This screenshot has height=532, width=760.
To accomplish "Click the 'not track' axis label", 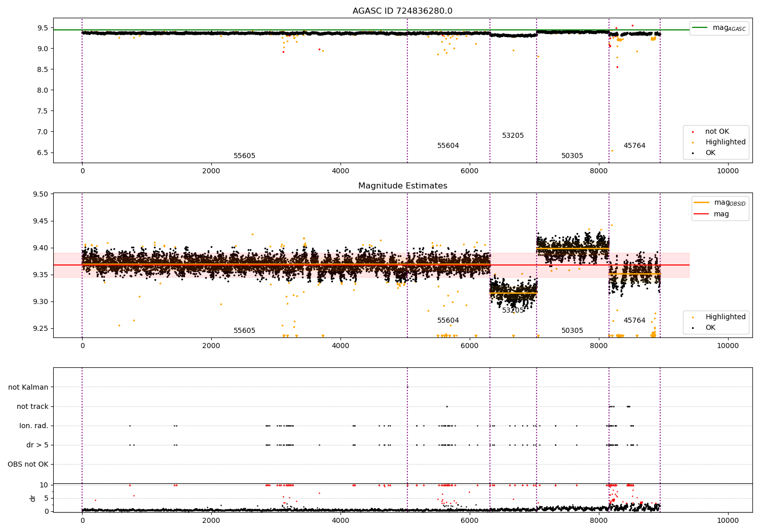I will [x=32, y=407].
